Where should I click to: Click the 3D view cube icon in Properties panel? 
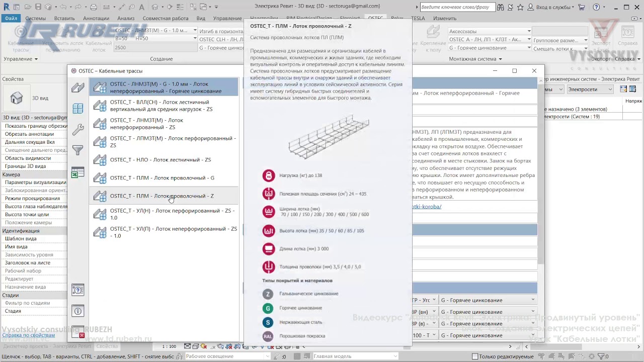coord(17,98)
